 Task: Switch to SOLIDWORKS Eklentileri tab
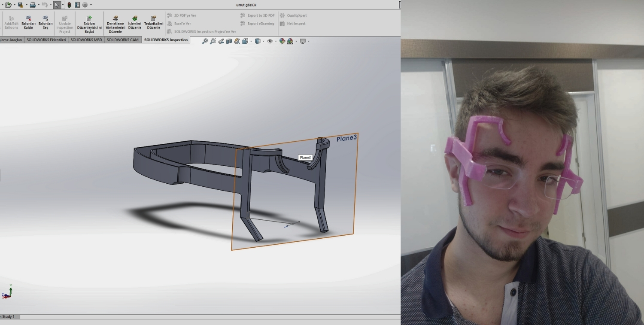(46, 40)
